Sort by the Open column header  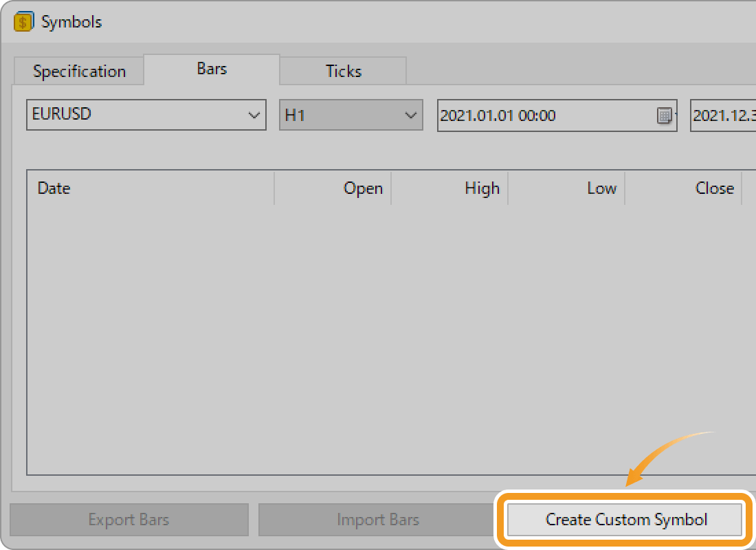(x=333, y=188)
